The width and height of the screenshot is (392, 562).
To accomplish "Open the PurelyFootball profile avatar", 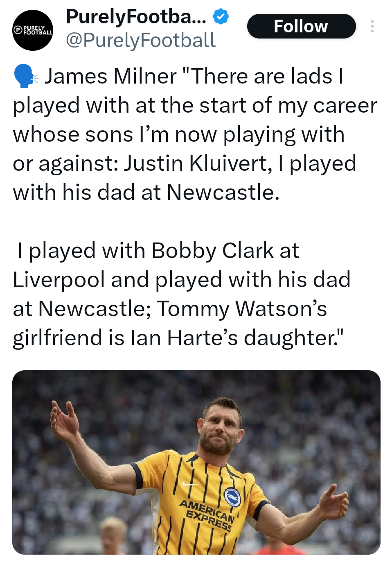I will pos(33,30).
